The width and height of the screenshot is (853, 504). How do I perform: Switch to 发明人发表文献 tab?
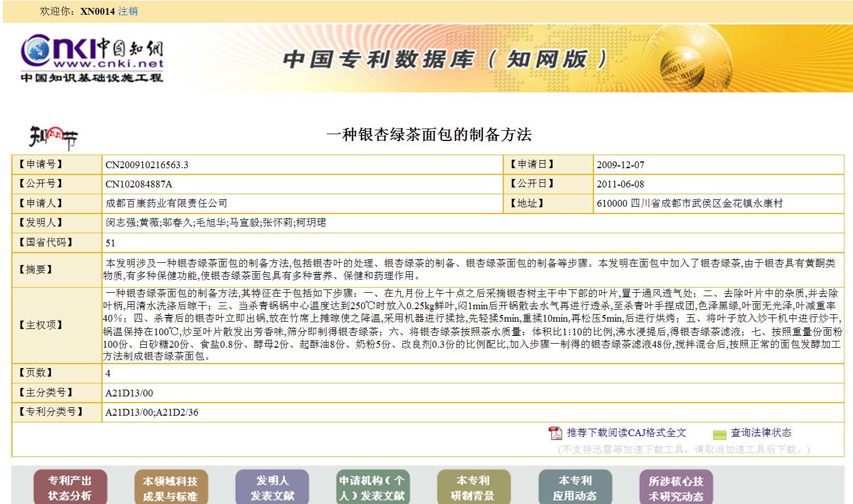tap(272, 488)
